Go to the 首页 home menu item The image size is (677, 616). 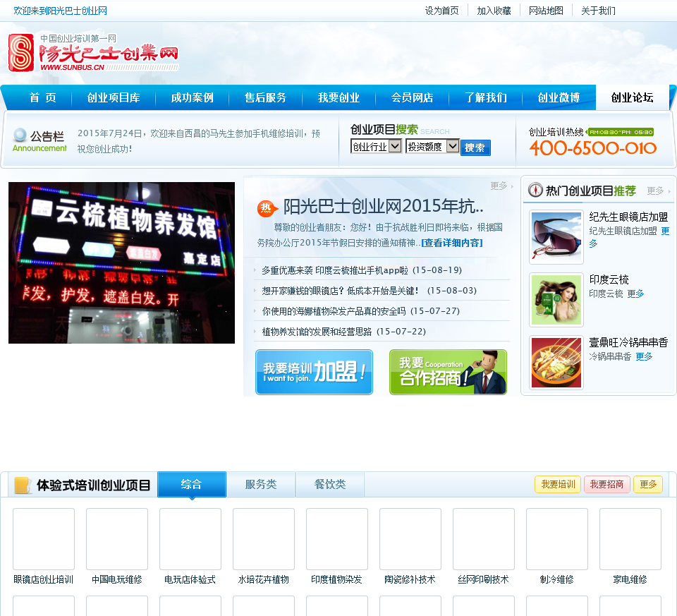[42, 97]
